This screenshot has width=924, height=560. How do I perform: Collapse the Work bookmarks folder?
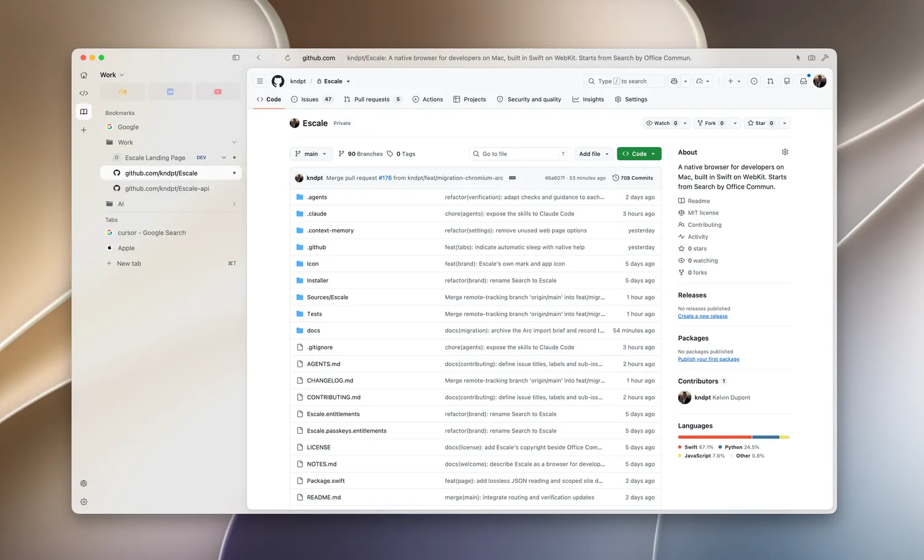point(234,142)
